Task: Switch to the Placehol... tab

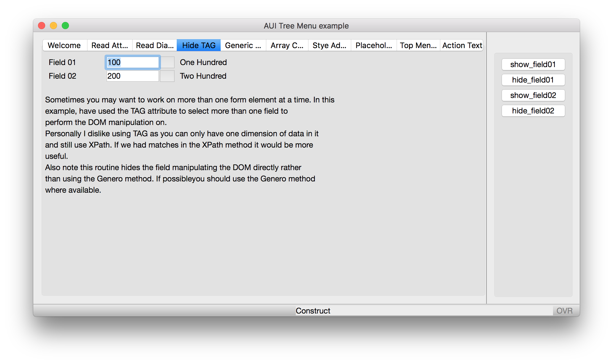Action: click(374, 45)
